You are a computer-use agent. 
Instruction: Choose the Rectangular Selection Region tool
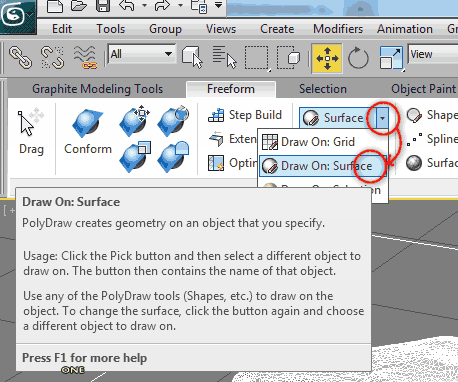257,58
